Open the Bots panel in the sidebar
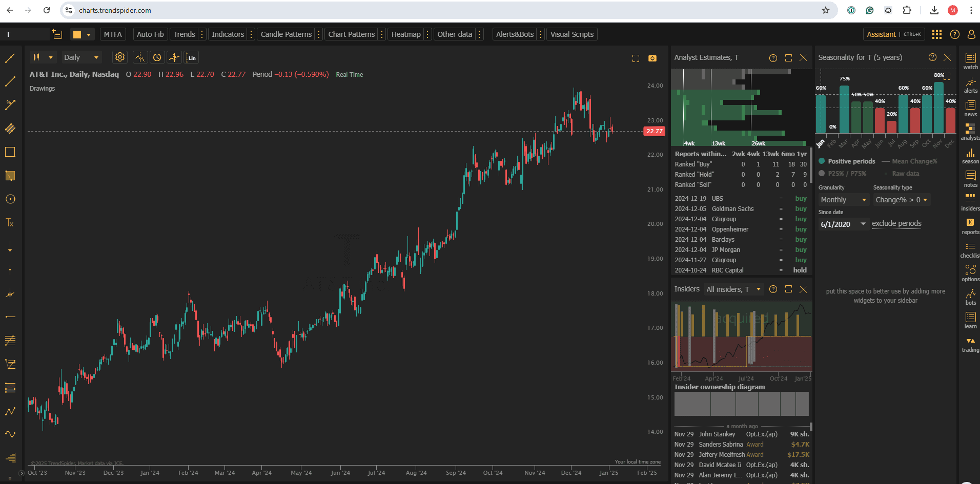Screen dimensions: 980x484 [x=970, y=296]
